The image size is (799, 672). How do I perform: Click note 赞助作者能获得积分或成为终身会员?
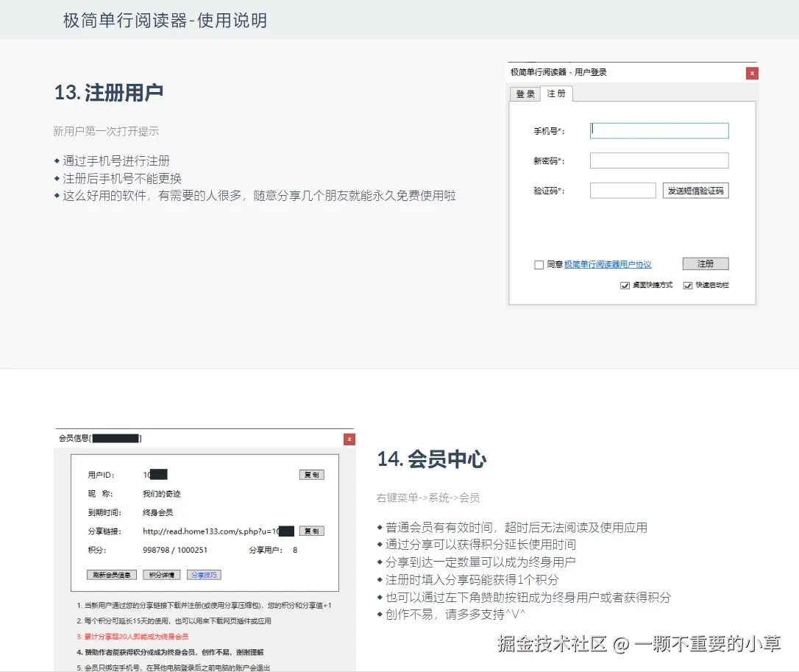(170, 652)
